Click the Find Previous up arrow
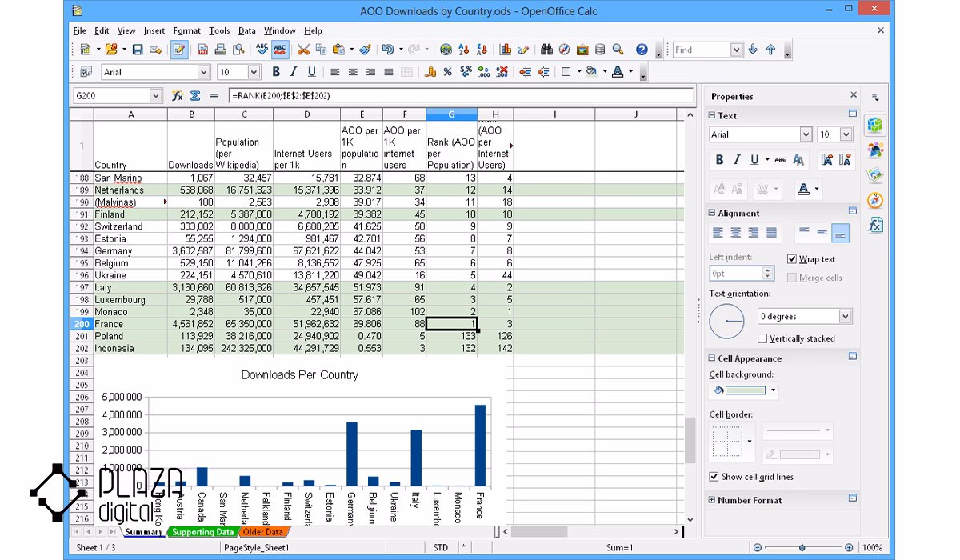 (x=770, y=50)
